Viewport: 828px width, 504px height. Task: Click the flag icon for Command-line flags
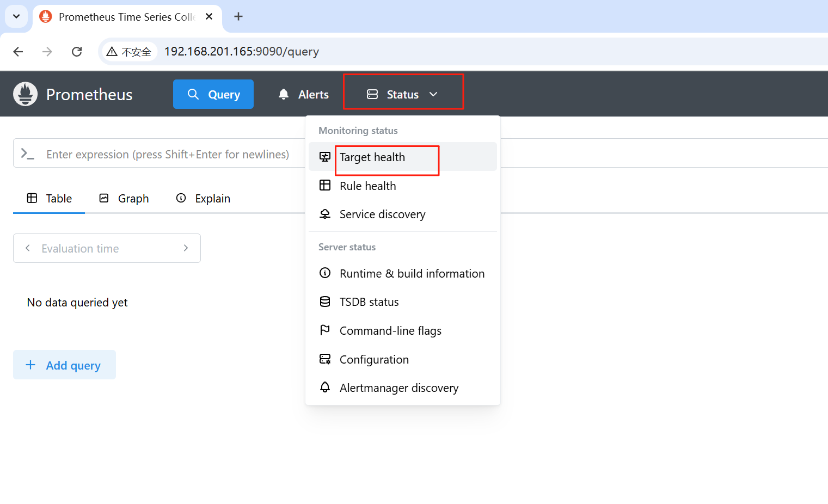(x=325, y=330)
